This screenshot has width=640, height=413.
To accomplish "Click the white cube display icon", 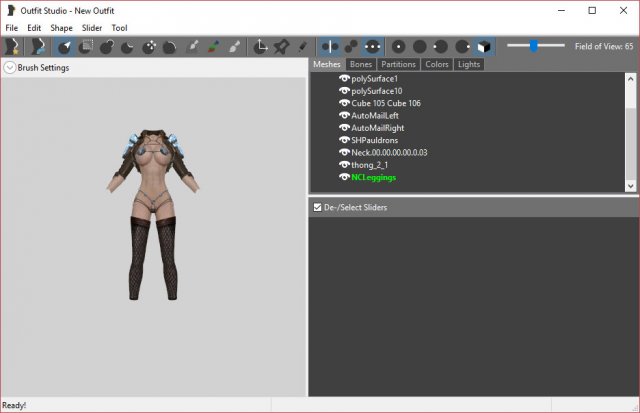I will click(x=484, y=46).
